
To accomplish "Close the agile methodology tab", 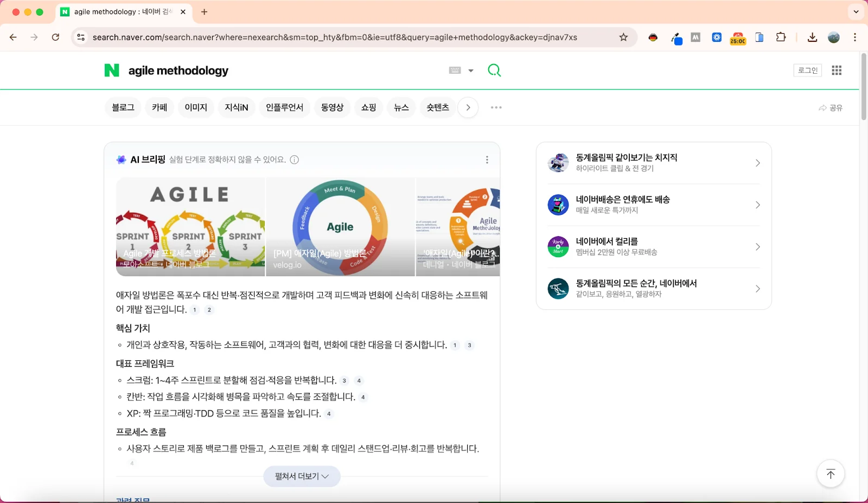I will pos(183,11).
